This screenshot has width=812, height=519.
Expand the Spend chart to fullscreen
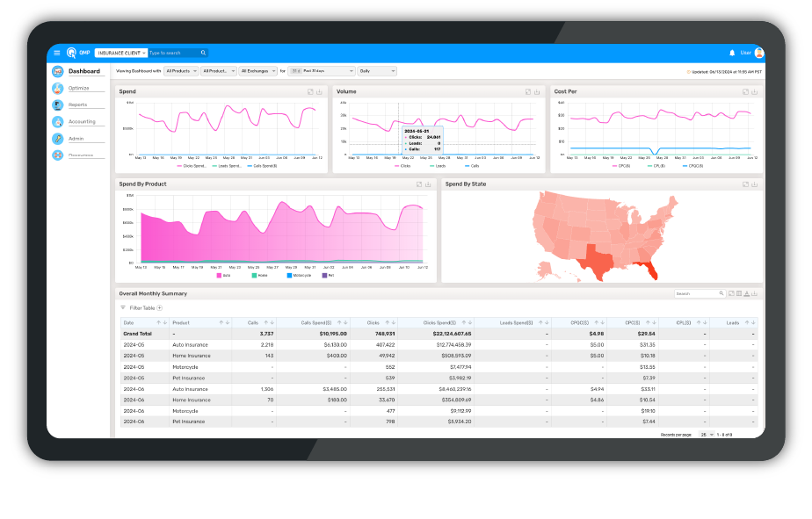(x=310, y=91)
